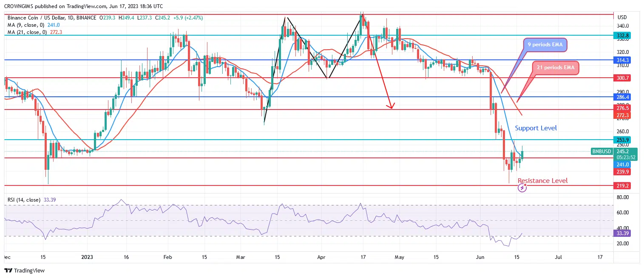Click the TradingView logo at bottom left

click(x=24, y=271)
